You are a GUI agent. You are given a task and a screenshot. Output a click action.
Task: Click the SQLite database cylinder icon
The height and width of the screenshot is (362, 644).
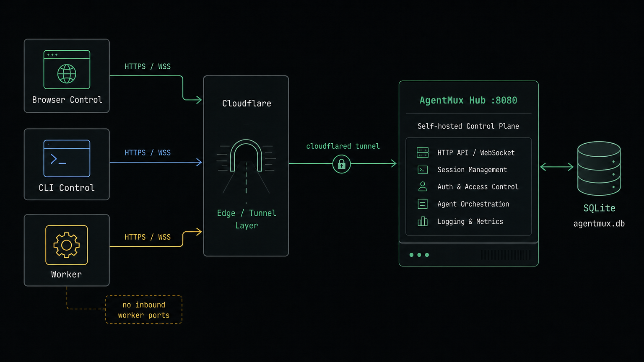tap(599, 168)
